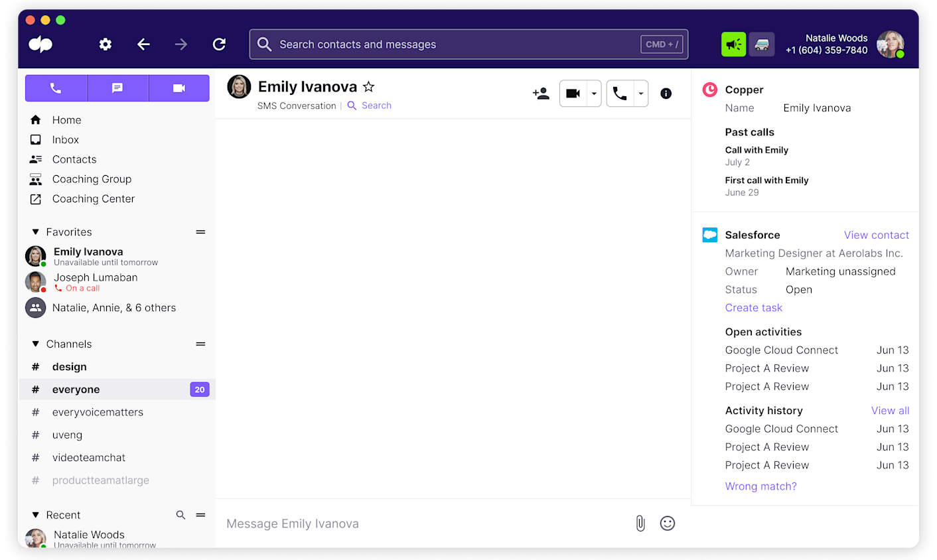937x560 pixels.
Task: Go back with the left arrow
Action: point(143,44)
